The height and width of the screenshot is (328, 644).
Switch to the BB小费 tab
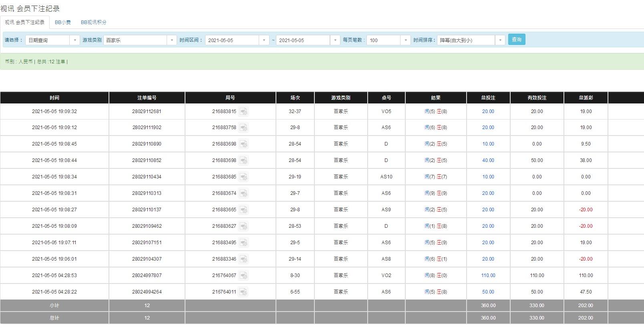pos(62,22)
